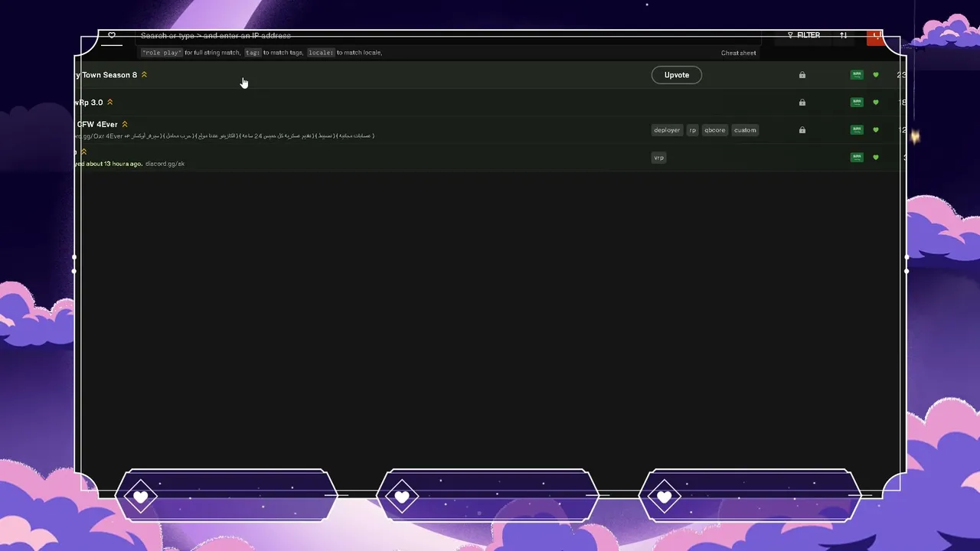980x551 pixels.
Task: Click the "about 13 hours ago" text
Action: click(114, 164)
